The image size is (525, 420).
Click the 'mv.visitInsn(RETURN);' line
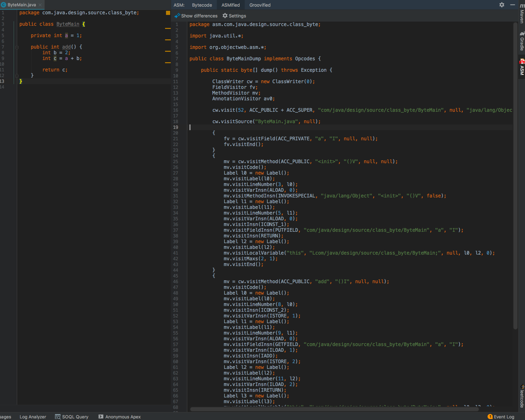click(254, 236)
